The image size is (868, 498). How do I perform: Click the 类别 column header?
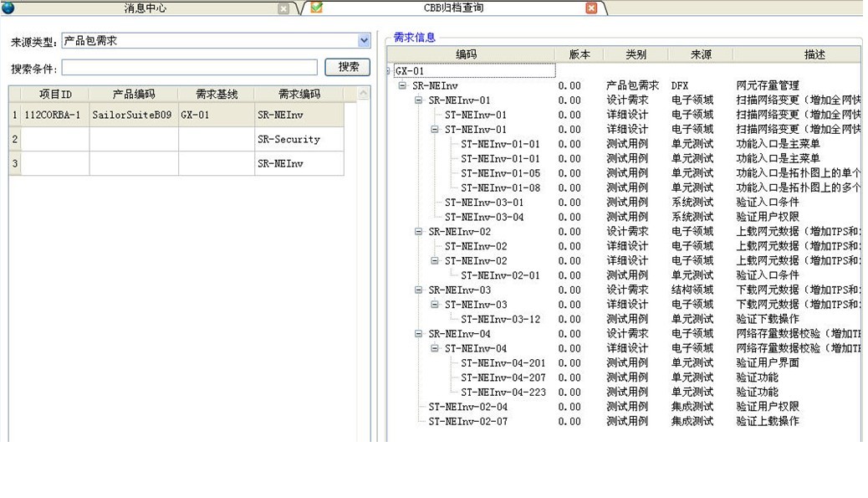636,54
